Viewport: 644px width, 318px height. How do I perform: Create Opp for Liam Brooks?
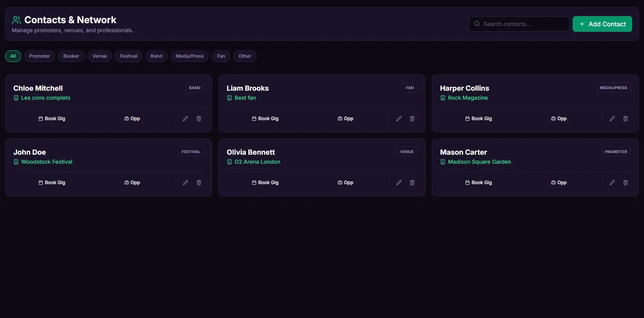click(x=346, y=119)
